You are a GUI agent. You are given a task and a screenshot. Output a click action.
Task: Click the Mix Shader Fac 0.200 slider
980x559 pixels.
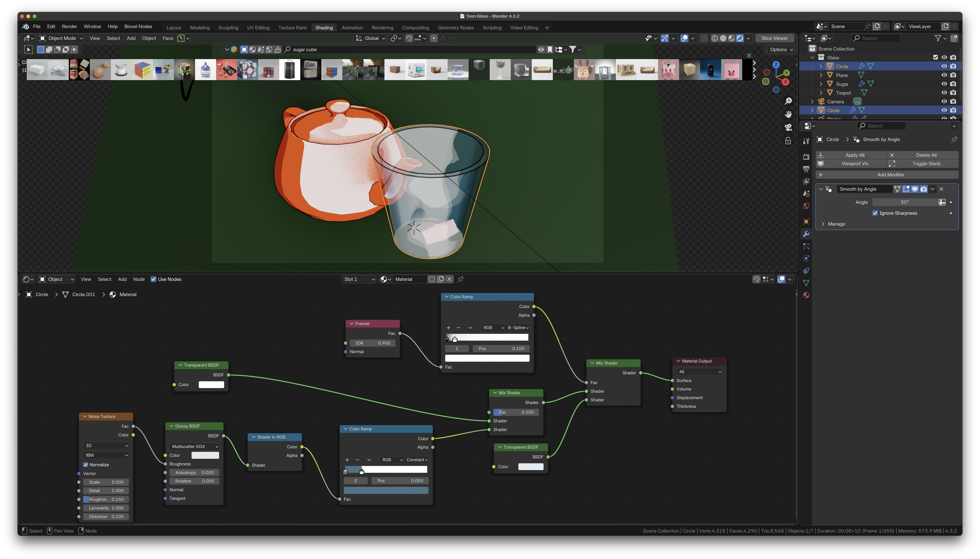tap(516, 412)
